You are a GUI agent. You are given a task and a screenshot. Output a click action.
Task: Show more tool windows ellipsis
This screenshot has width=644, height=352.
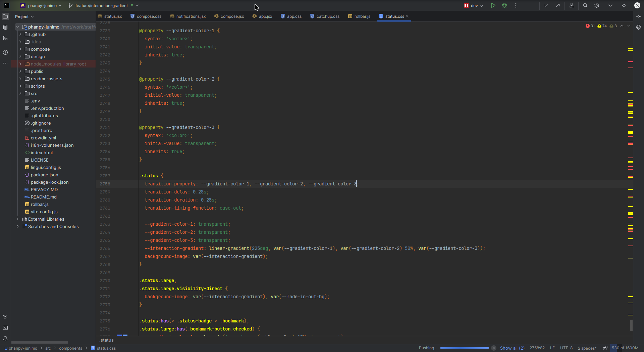pos(5,63)
